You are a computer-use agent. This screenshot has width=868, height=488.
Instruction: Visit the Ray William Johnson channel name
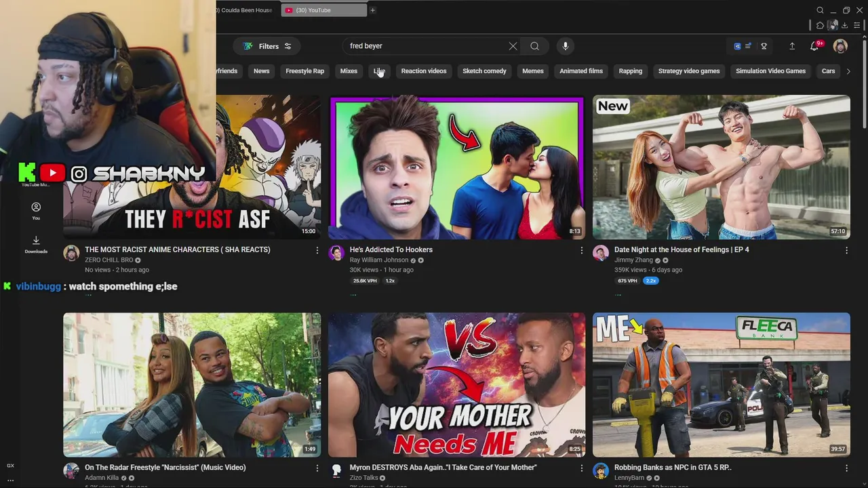(x=378, y=260)
